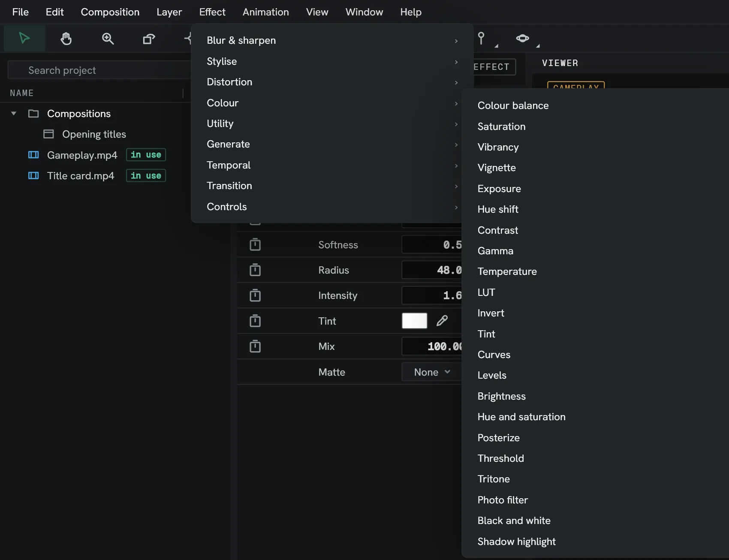
Task: Open the Help menu
Action: click(411, 12)
